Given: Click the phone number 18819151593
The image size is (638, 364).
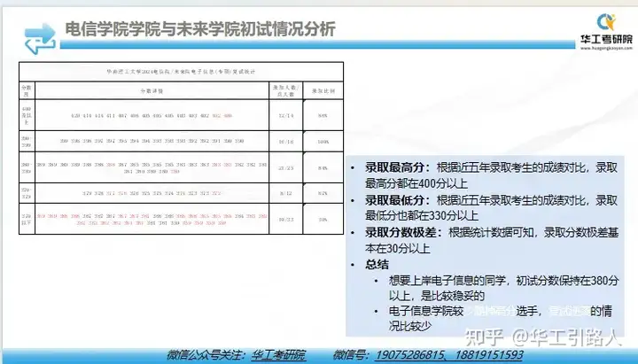Looking at the screenshot, I should (x=488, y=354).
